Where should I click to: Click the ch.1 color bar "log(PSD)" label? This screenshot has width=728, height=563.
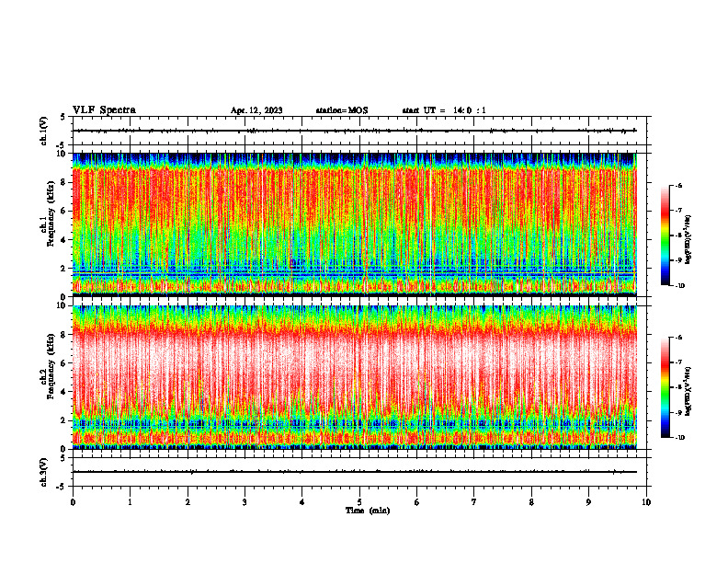[x=688, y=240]
